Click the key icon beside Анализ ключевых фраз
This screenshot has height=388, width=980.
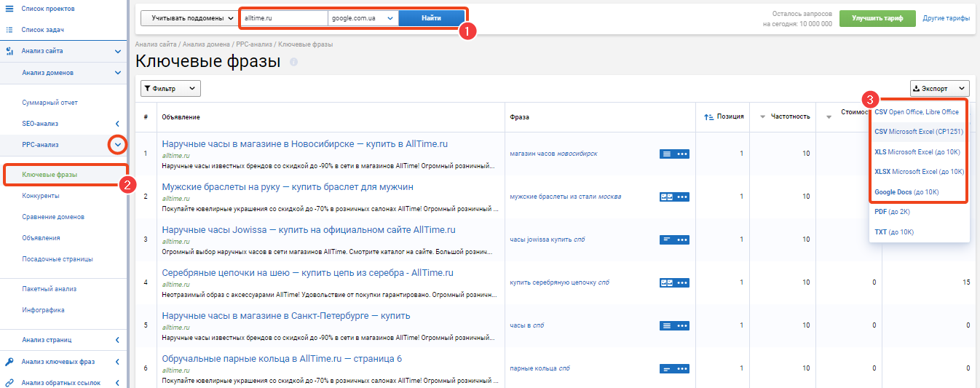(9, 362)
